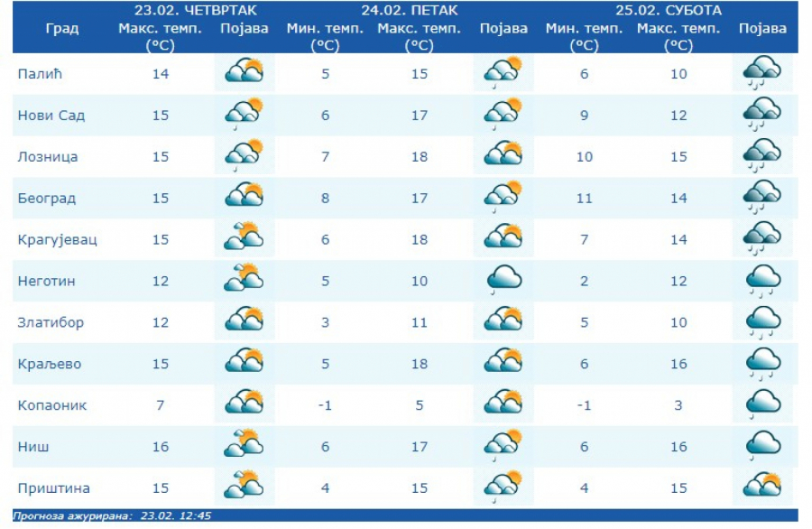
Task: Click the Прогноза ажурирана timestamp footer
Action: click(x=113, y=516)
